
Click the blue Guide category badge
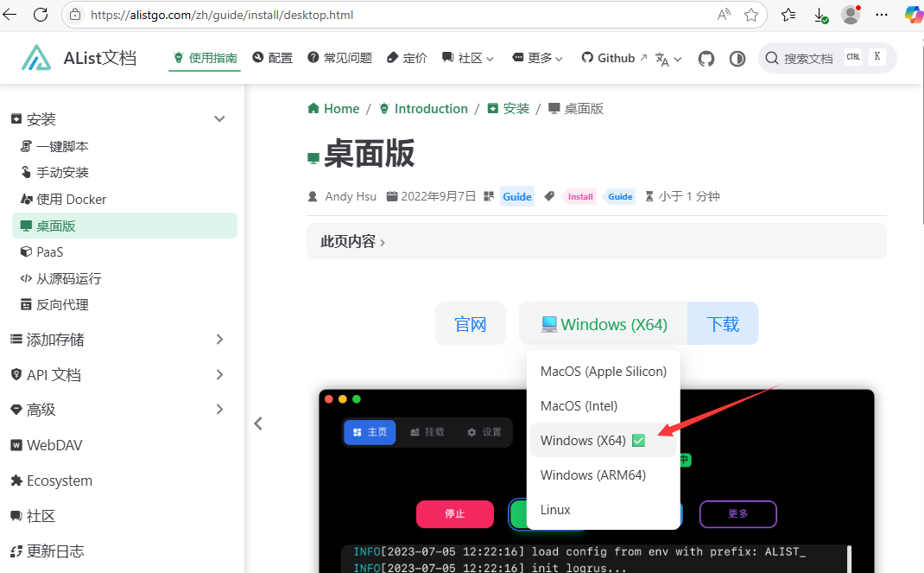point(516,197)
